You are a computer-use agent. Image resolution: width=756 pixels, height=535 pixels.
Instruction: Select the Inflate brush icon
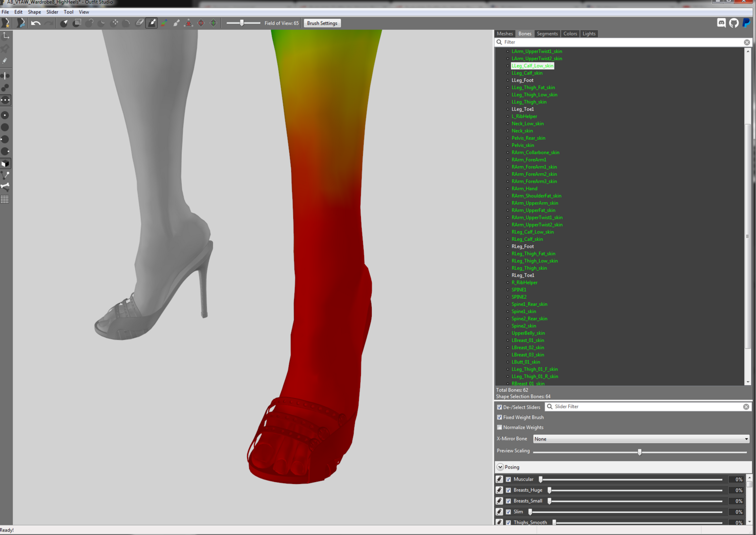coord(90,23)
